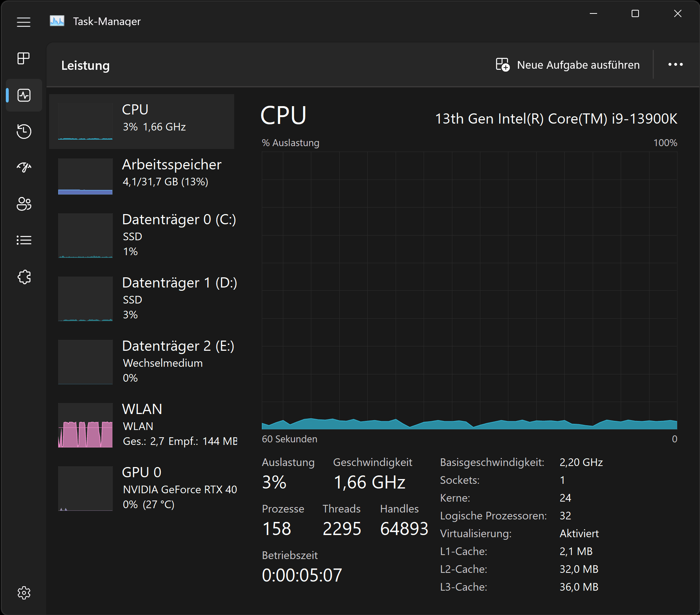Minimize the Task-Manager window
This screenshot has height=615, width=700.
tap(593, 14)
